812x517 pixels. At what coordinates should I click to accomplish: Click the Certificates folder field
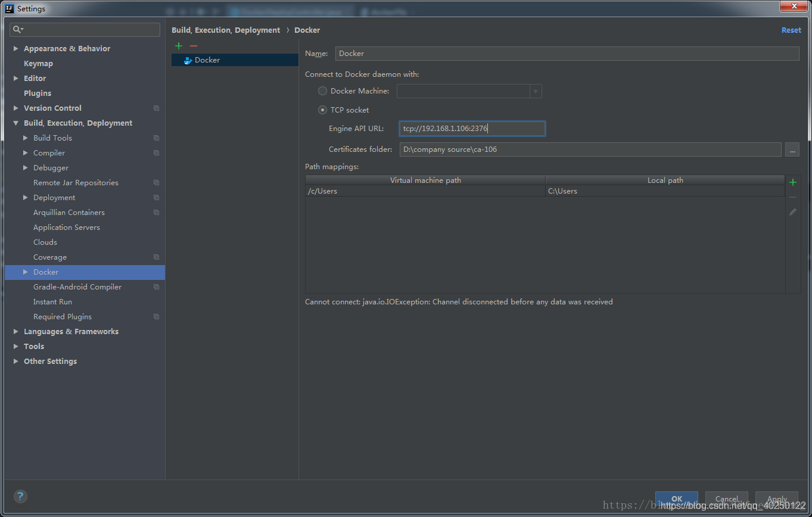(590, 150)
